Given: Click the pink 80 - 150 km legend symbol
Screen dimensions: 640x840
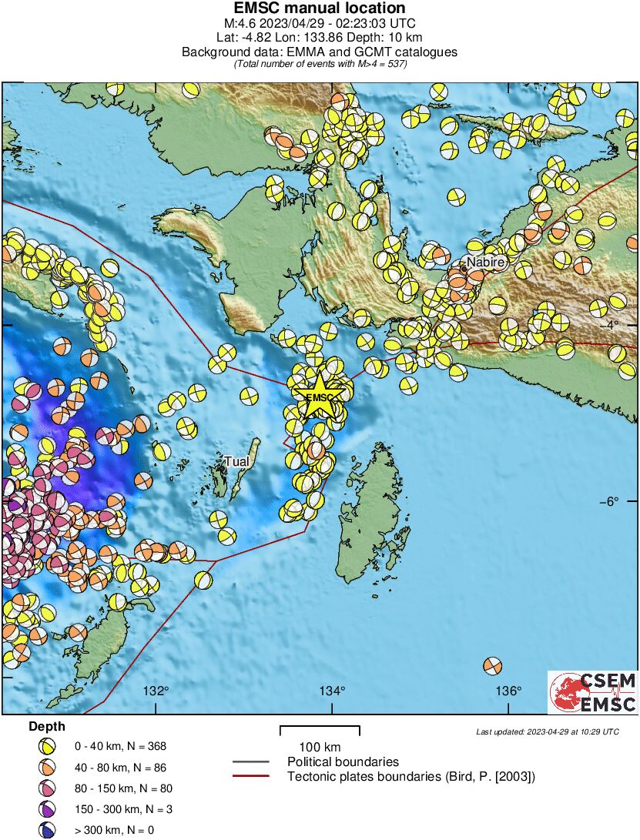Looking at the screenshot, I should [x=48, y=788].
